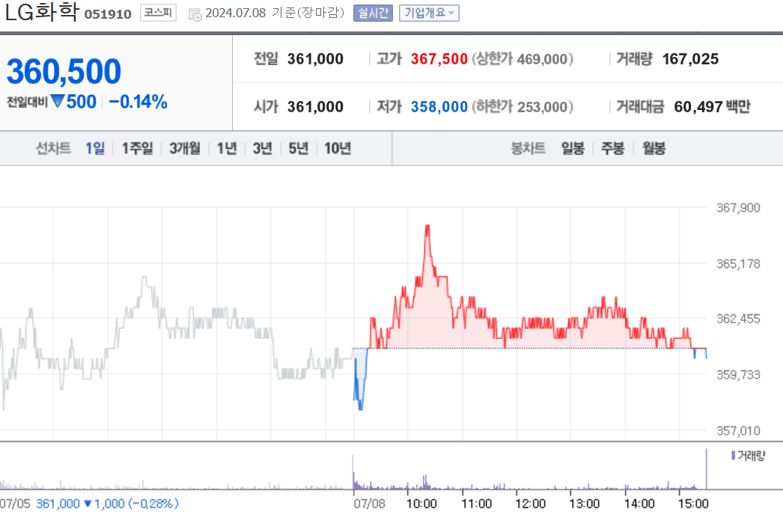
Task: Click the closing volume spike bar
Action: click(x=706, y=468)
